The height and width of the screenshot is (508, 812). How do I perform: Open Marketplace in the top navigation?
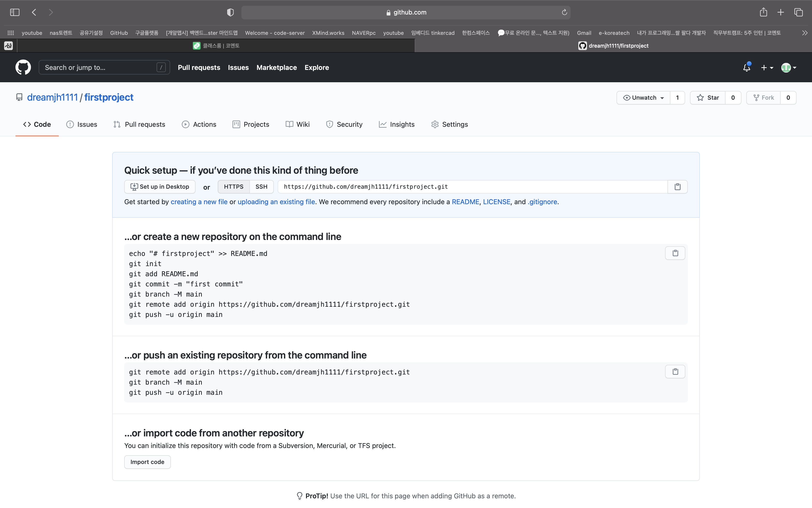click(x=276, y=67)
